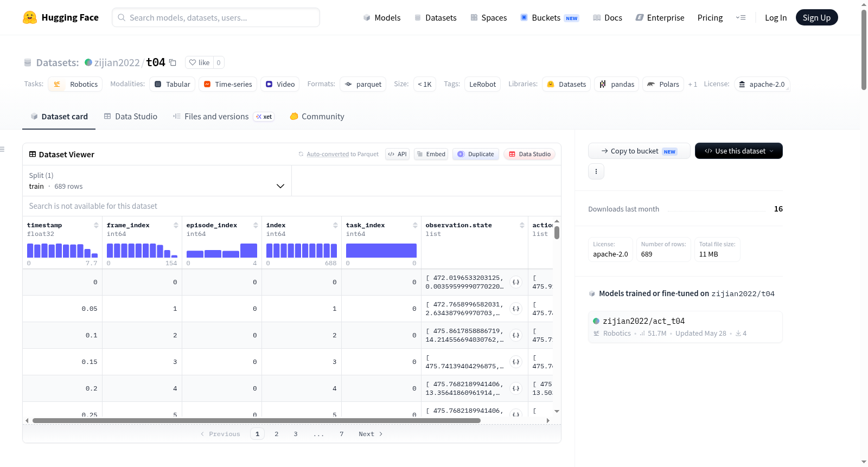Open the zijian2022 user profile link

117,63
